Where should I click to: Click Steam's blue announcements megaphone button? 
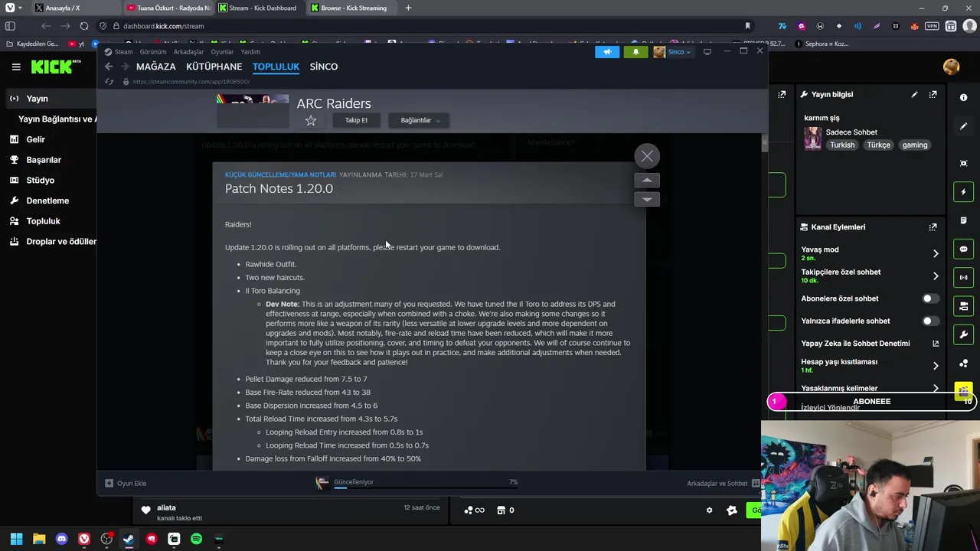607,52
